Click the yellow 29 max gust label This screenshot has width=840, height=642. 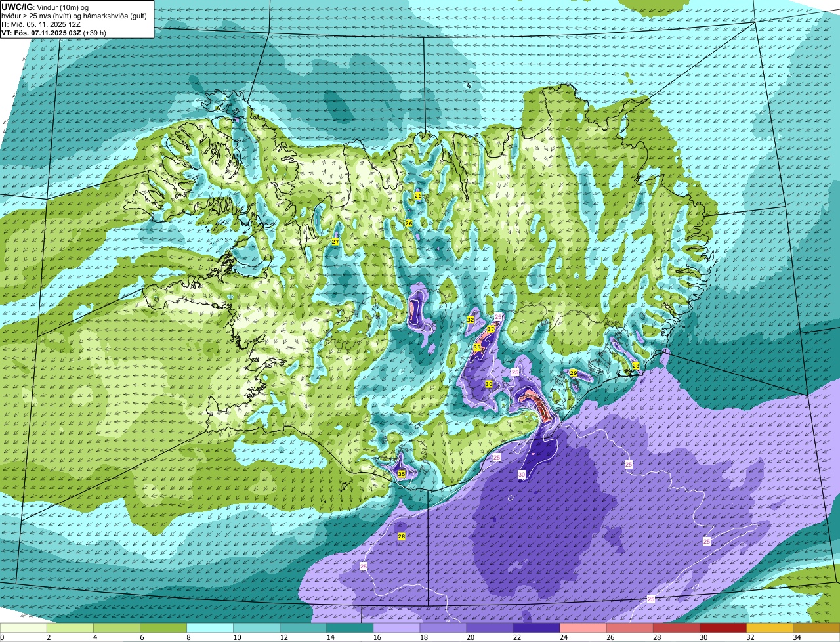coord(573,373)
